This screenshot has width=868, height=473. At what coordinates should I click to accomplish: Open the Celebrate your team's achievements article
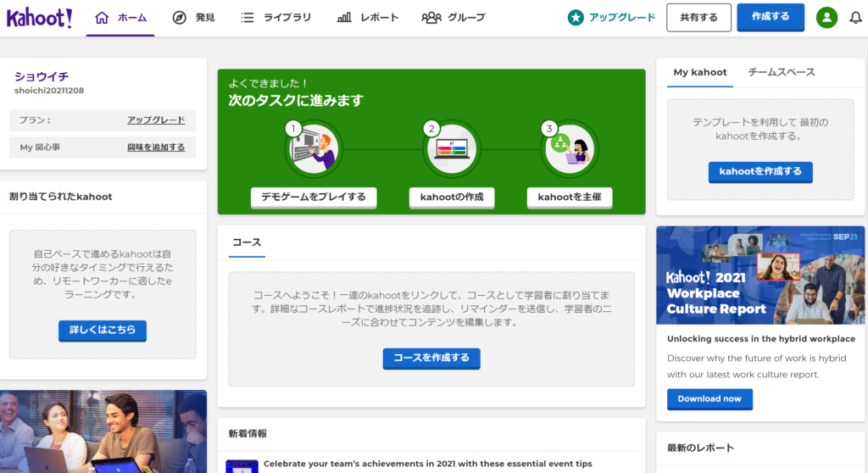pyautogui.click(x=428, y=464)
